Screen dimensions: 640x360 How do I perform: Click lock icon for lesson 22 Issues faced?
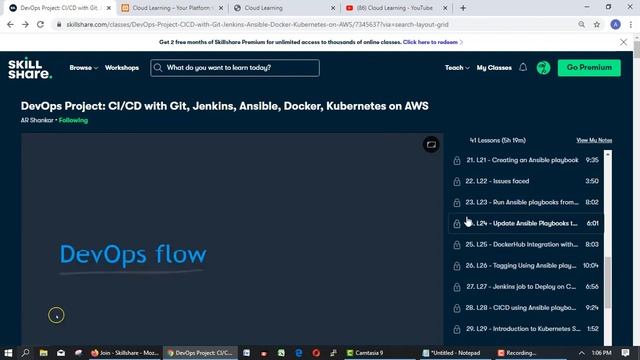click(457, 182)
